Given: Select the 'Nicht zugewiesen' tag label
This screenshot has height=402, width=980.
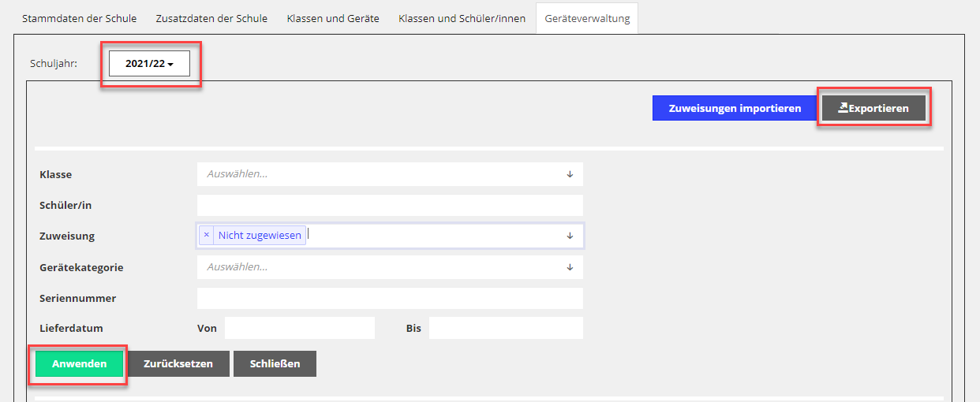Looking at the screenshot, I should point(260,235).
